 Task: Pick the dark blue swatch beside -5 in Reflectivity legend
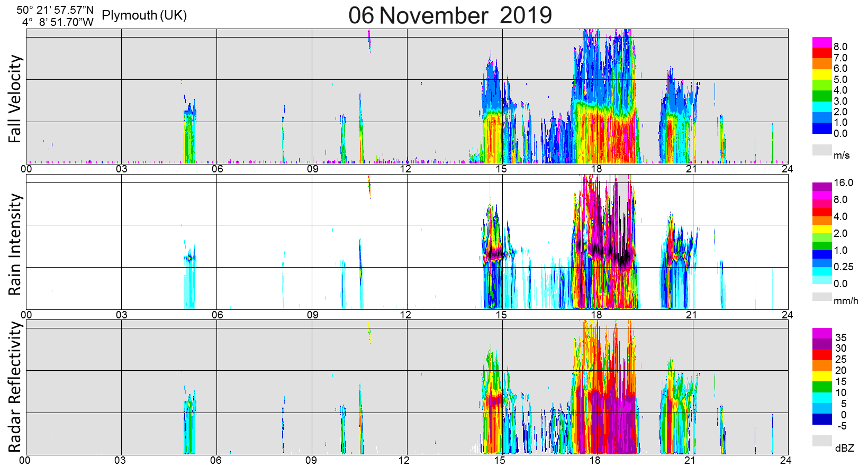tap(822, 419)
